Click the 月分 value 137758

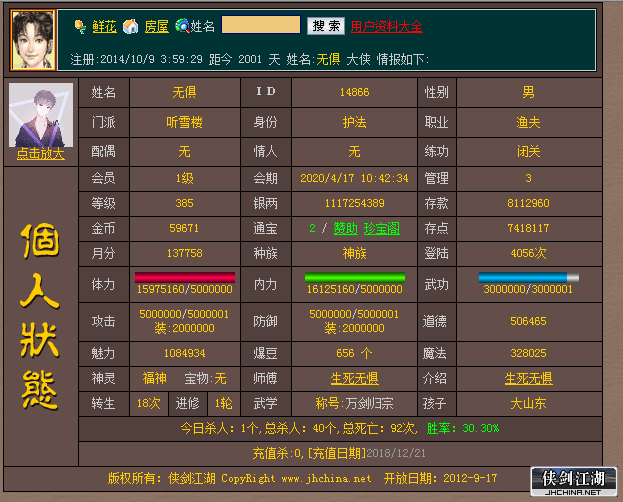click(x=184, y=254)
